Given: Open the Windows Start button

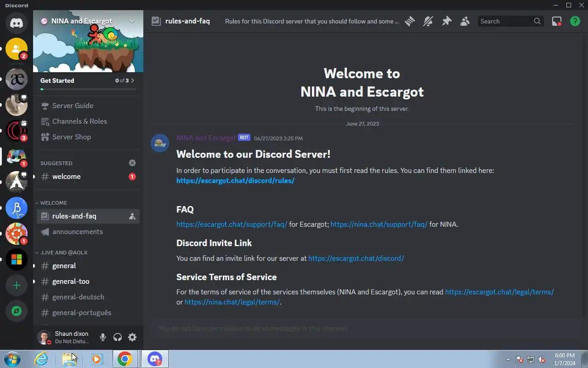Looking at the screenshot, I should point(12,359).
